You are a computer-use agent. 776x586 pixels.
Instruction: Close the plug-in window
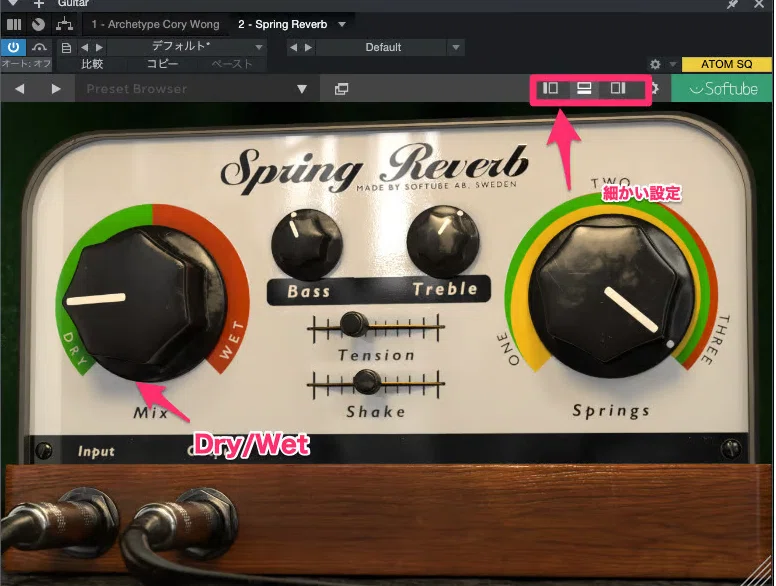[759, 4]
